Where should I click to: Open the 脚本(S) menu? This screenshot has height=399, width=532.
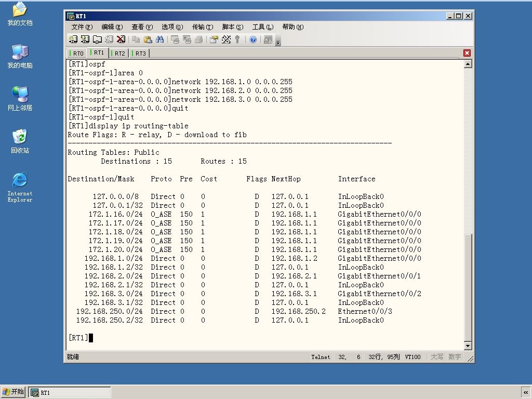tap(233, 27)
